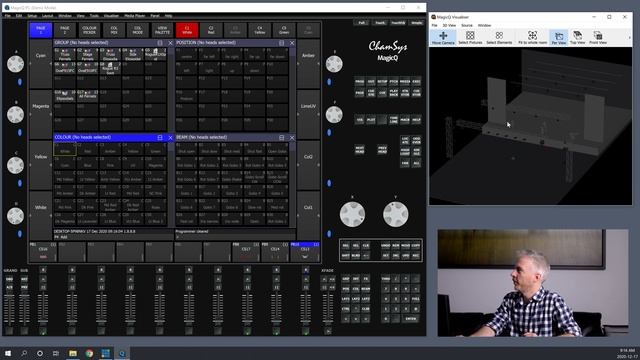Open the OUT window button
640x360 pixels.
[371, 82]
